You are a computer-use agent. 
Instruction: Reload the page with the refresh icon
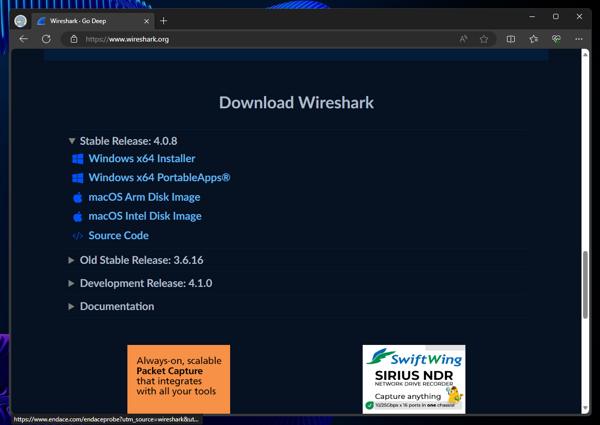click(x=46, y=39)
